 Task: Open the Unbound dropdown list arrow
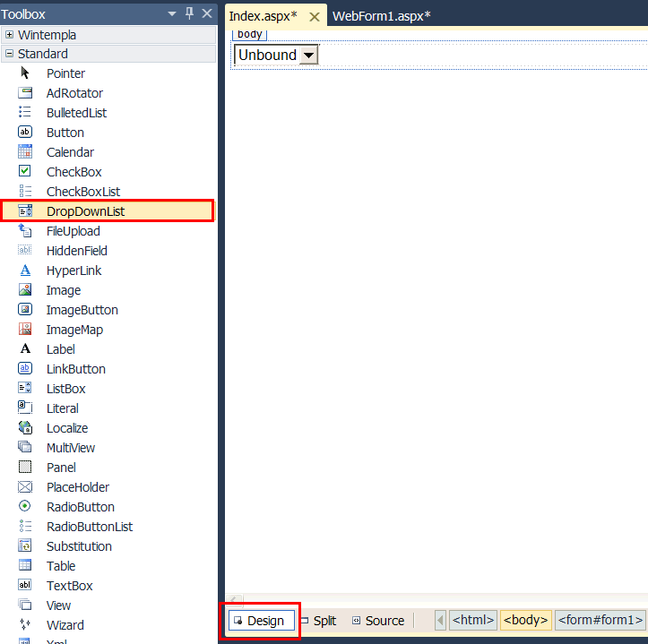point(308,55)
